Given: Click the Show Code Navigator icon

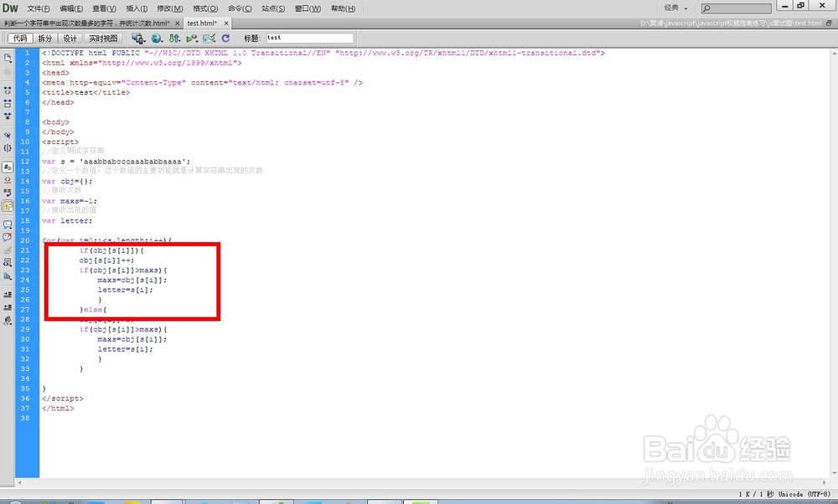Looking at the screenshot, I should click(8, 71).
